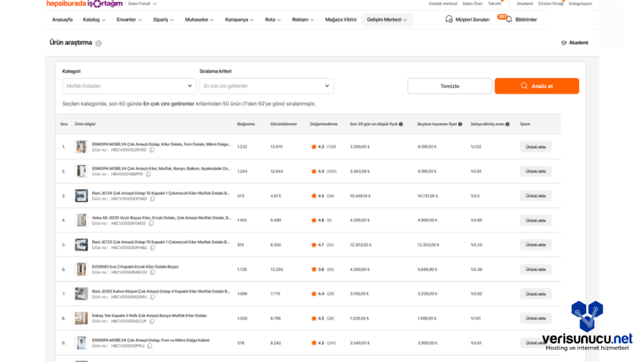Click the 'Beğenme' column header
The height and width of the screenshot is (362, 644).
click(x=246, y=124)
